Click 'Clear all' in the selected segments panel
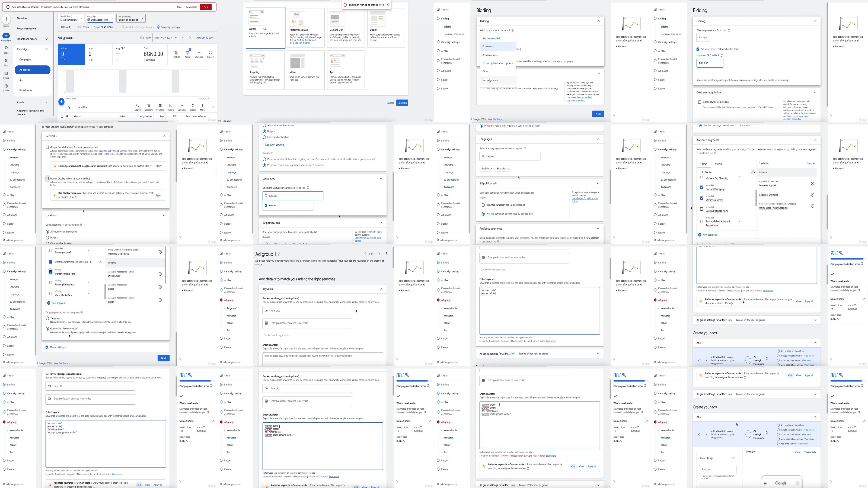This screenshot has width=868, height=488. [811, 164]
